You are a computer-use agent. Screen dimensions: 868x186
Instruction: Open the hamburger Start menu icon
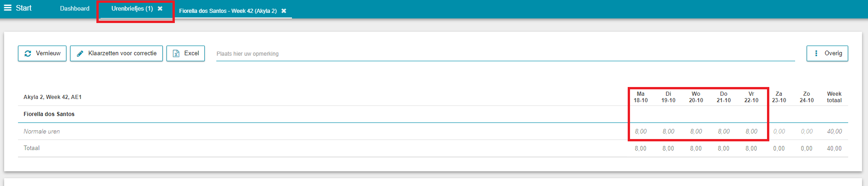7,8
